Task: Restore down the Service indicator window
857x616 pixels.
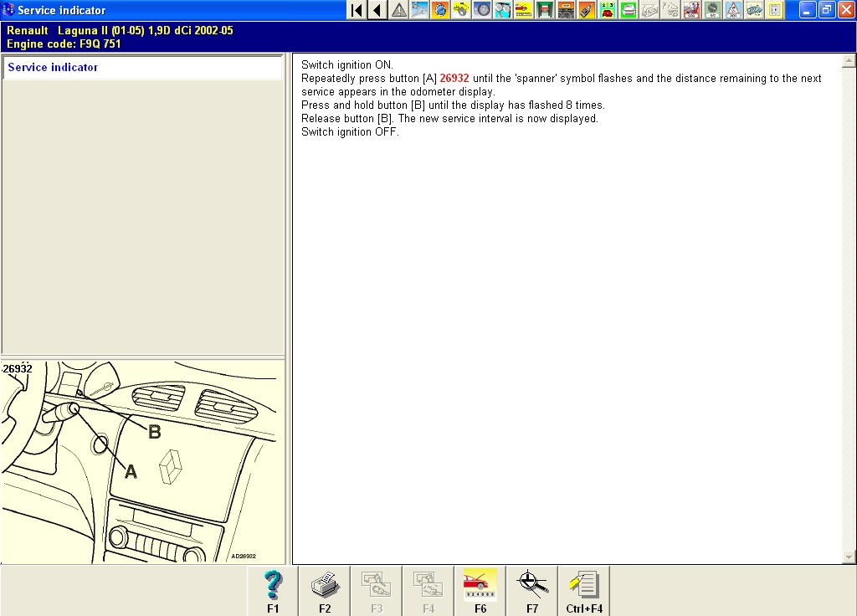Action: coord(827,10)
